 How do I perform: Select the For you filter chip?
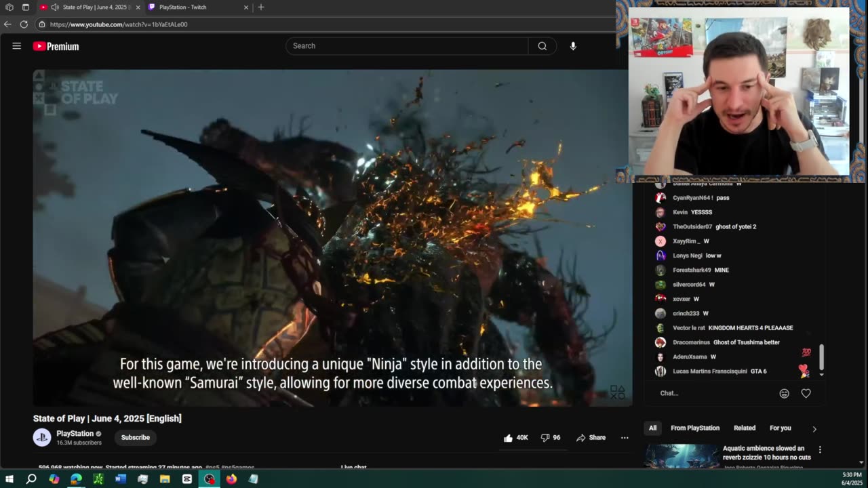[x=781, y=428]
